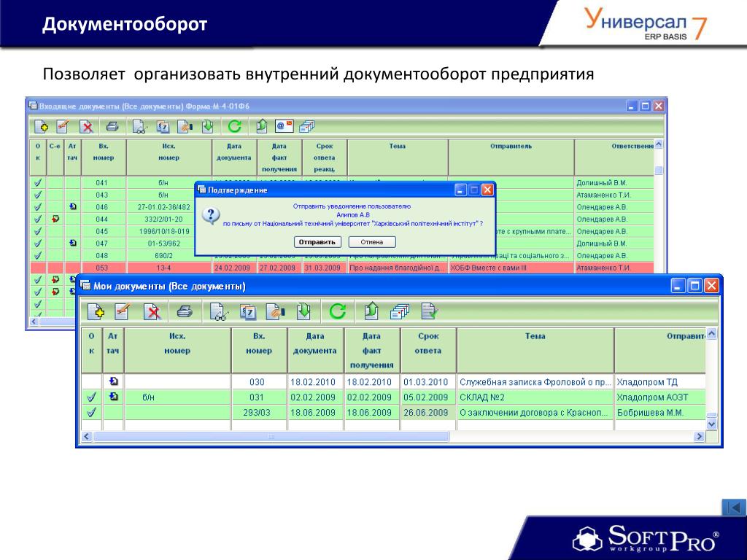Edit document icon in Мои документы toolbar
This screenshot has height=560, width=747.
[123, 312]
